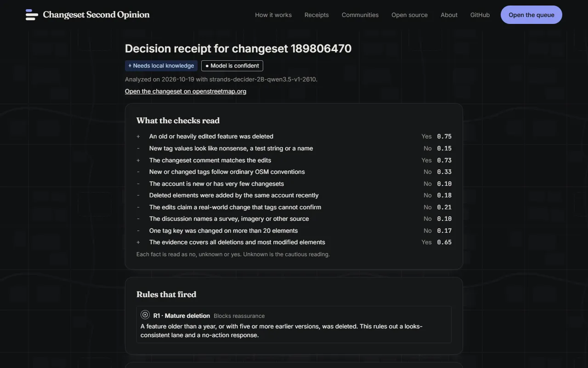Select row 'The evidence covers all deletions'
The width and height of the screenshot is (588, 368).
[x=294, y=242]
